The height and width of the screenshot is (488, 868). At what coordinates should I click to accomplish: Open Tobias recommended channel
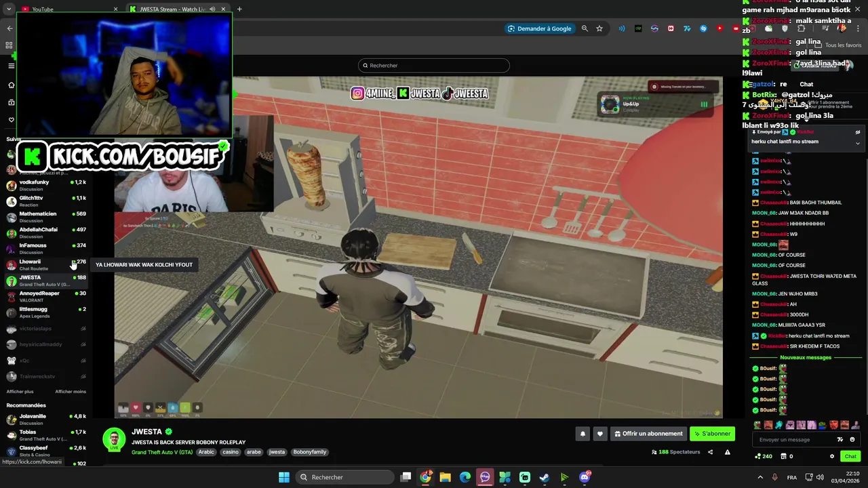(46, 435)
